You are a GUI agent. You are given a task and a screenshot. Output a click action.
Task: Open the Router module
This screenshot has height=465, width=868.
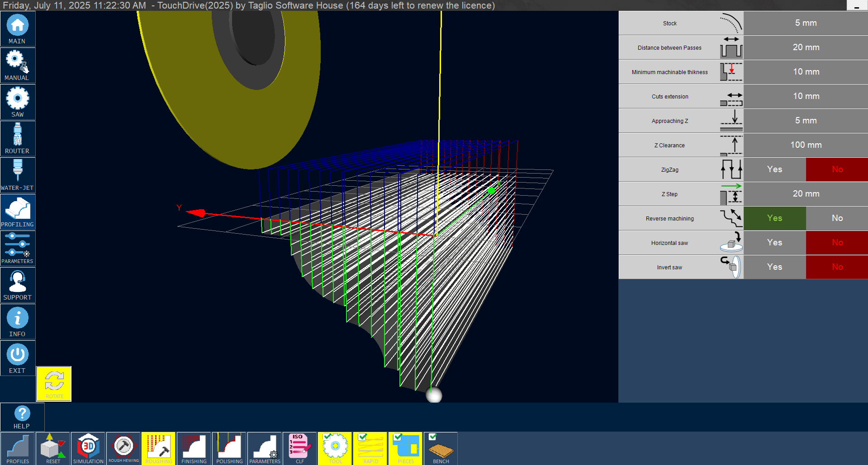(18, 138)
